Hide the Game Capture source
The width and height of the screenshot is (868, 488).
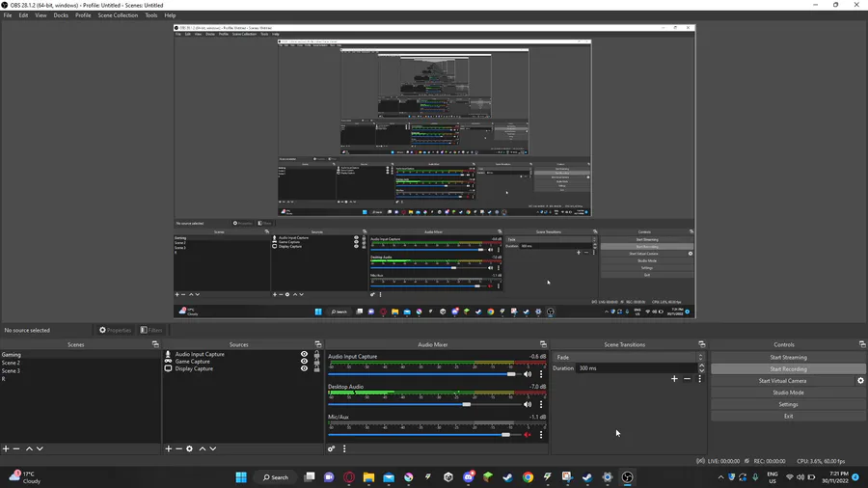304,362
